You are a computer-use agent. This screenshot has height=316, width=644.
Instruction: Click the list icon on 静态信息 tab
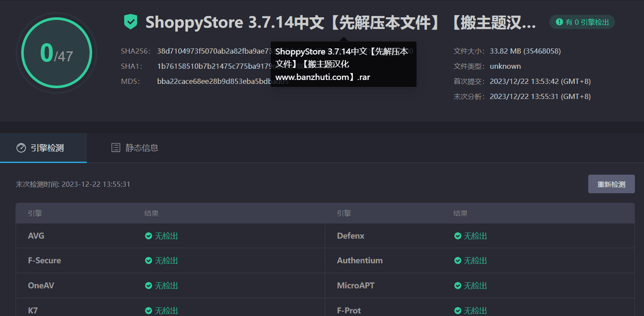coord(116,148)
